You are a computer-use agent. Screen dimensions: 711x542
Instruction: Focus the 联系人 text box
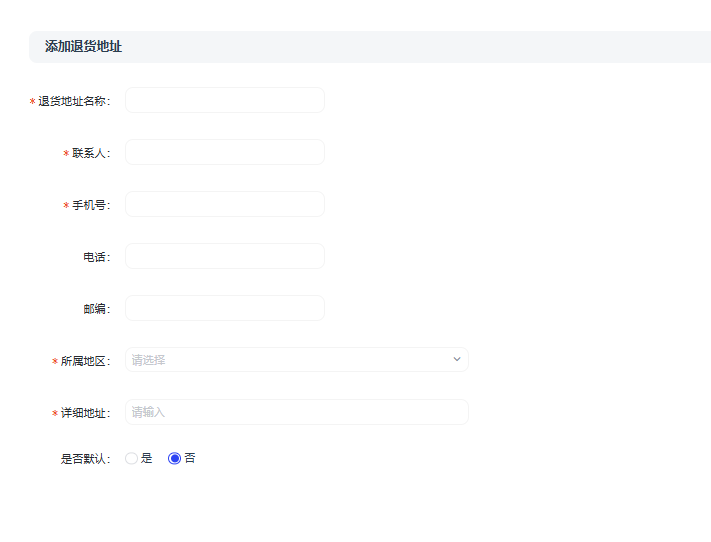[x=224, y=152]
